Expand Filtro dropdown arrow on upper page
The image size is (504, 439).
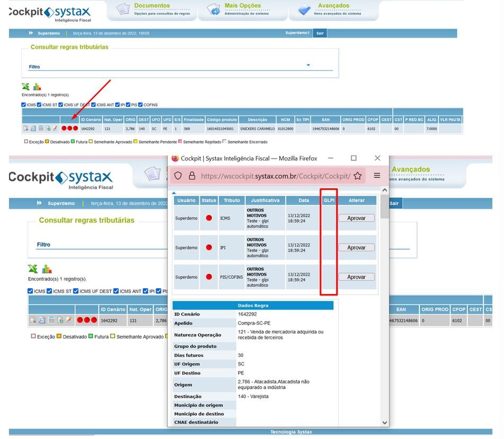coord(308,65)
